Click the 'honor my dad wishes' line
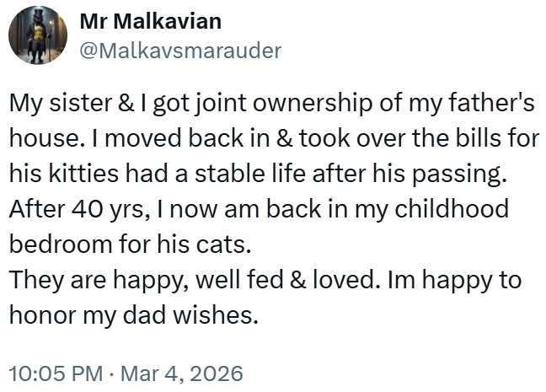 131,315
